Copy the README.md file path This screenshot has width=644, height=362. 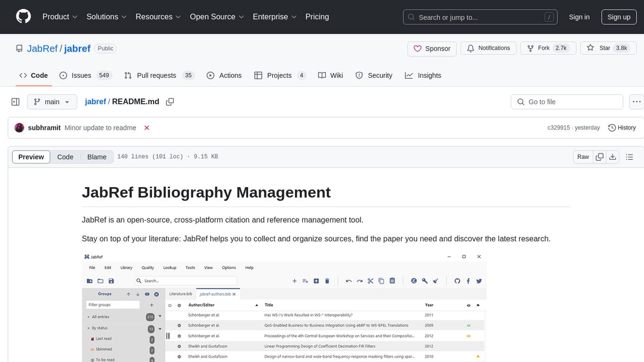tap(170, 102)
